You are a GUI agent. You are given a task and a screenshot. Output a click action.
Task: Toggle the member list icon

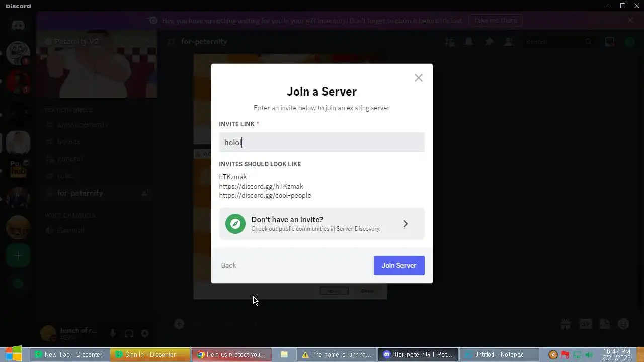(509, 42)
